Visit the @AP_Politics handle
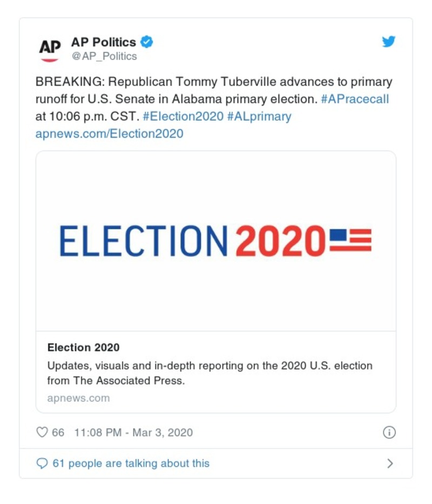The image size is (432, 504). [x=104, y=56]
